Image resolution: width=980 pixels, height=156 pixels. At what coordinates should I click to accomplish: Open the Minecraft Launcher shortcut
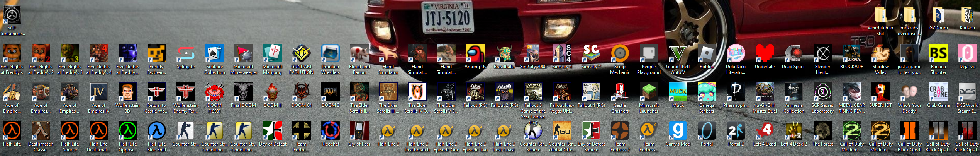pyautogui.click(x=649, y=92)
